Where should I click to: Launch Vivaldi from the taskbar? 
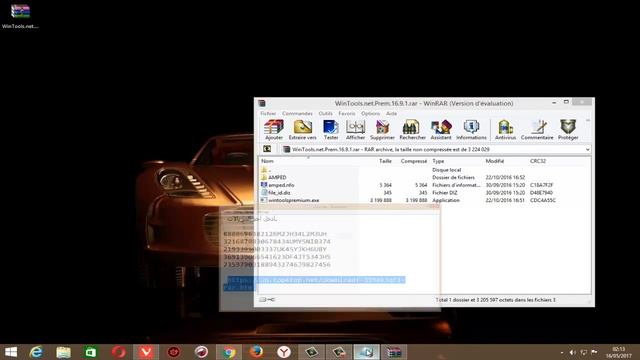tap(146, 352)
